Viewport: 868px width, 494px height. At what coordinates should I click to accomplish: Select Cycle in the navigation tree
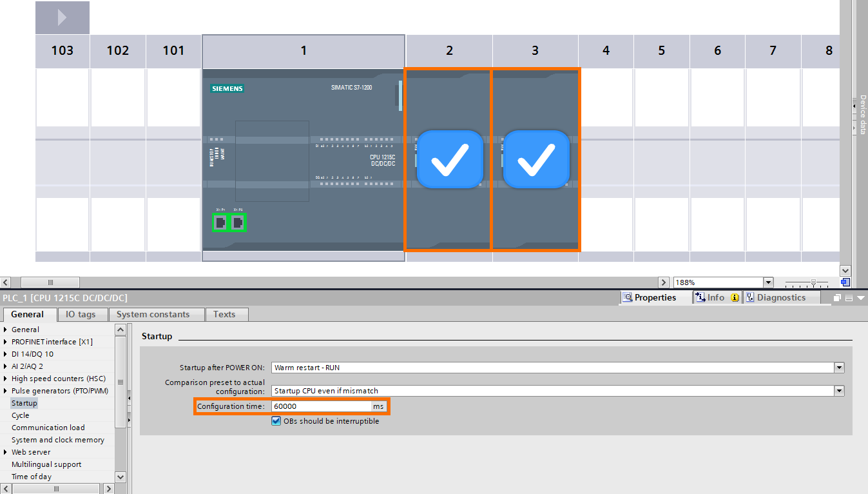tap(21, 415)
